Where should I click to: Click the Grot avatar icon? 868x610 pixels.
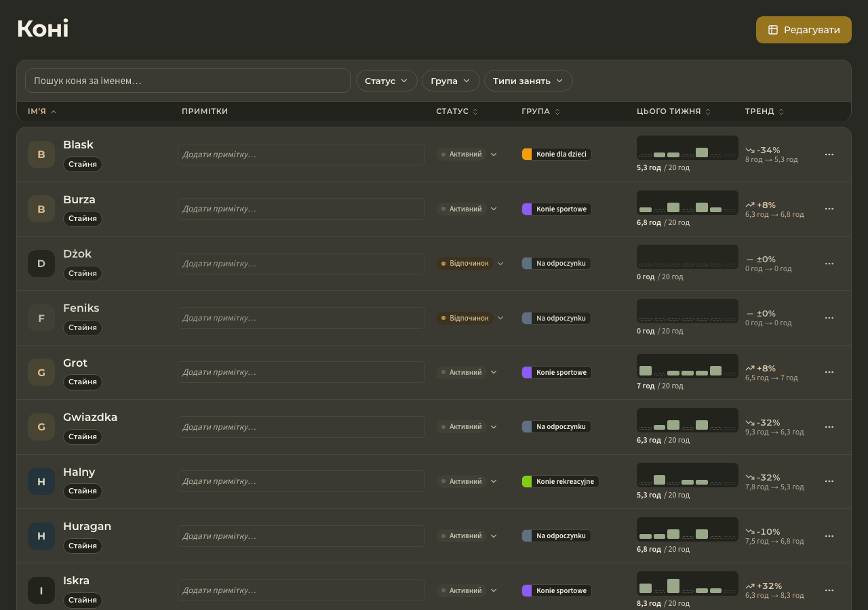[x=41, y=372]
